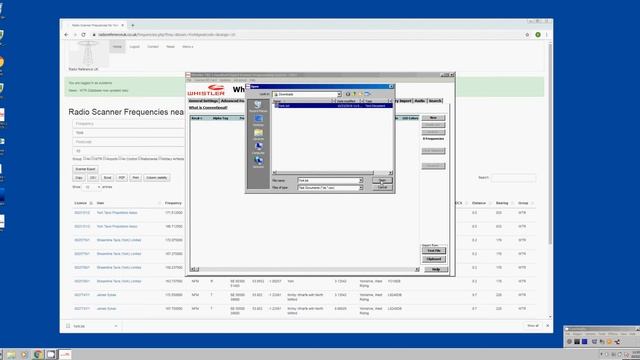The height and width of the screenshot is (360, 640).
Task: Select Desktop in the Open dialog sidebar
Action: tap(258, 120)
